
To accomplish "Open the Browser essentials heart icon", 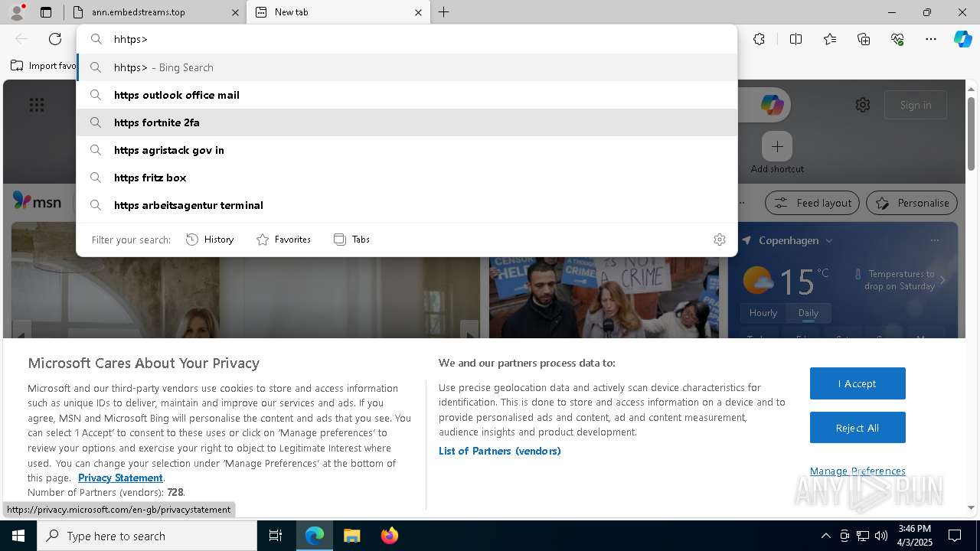I will (897, 39).
